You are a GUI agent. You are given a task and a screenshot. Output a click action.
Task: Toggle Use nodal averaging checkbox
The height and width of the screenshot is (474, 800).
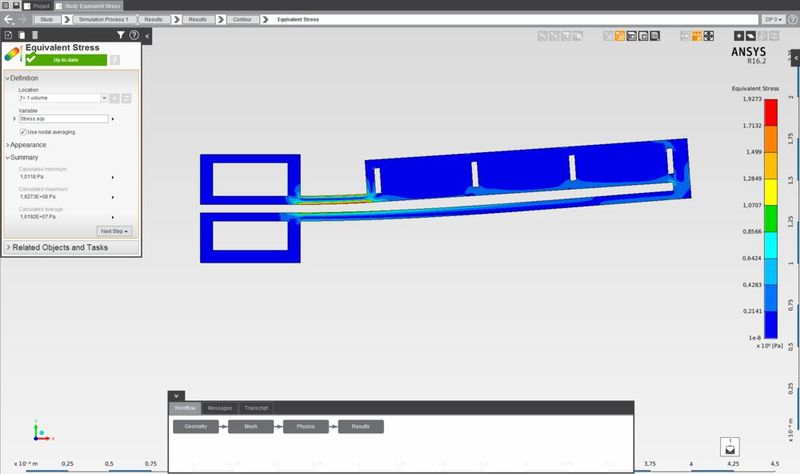pyautogui.click(x=23, y=132)
